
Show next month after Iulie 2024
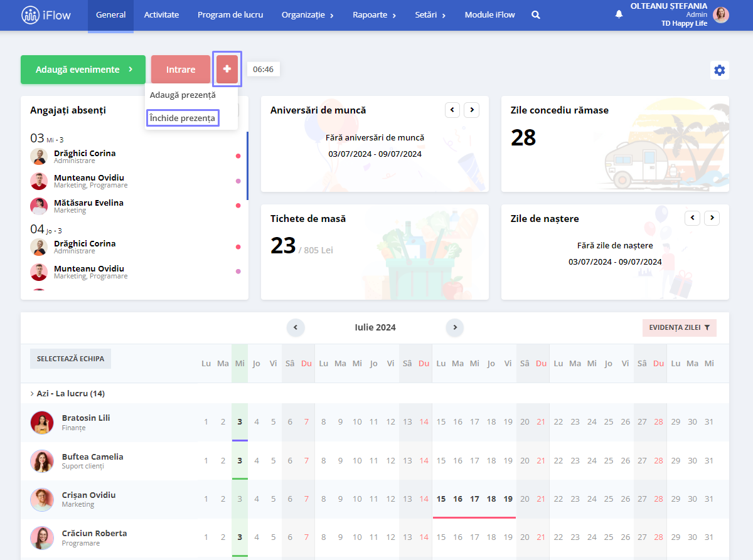455,327
